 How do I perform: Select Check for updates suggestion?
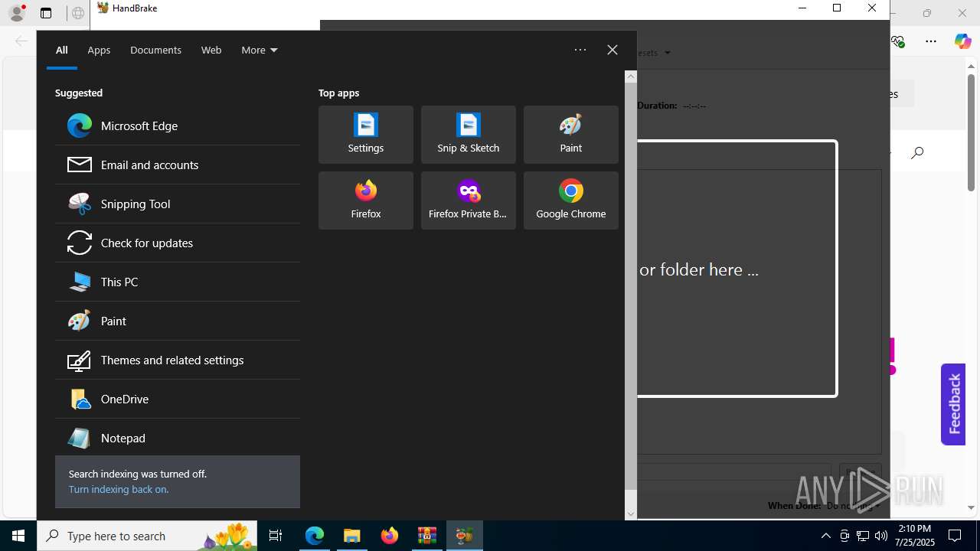coord(178,243)
